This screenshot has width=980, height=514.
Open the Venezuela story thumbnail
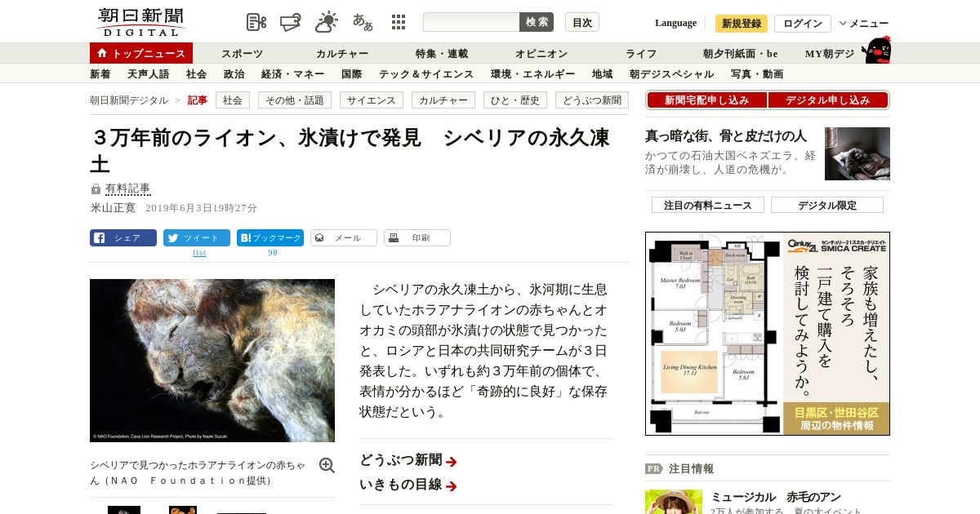pyautogui.click(x=857, y=153)
